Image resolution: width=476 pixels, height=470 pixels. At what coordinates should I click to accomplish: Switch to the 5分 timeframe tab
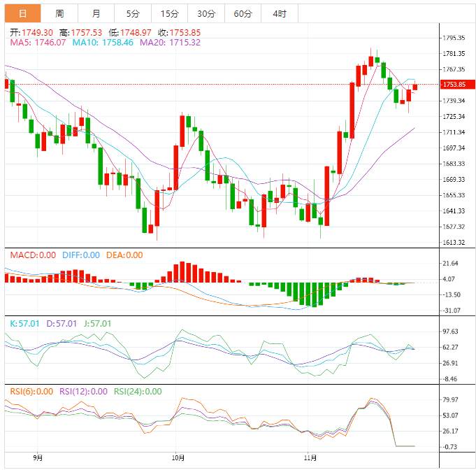pos(132,13)
